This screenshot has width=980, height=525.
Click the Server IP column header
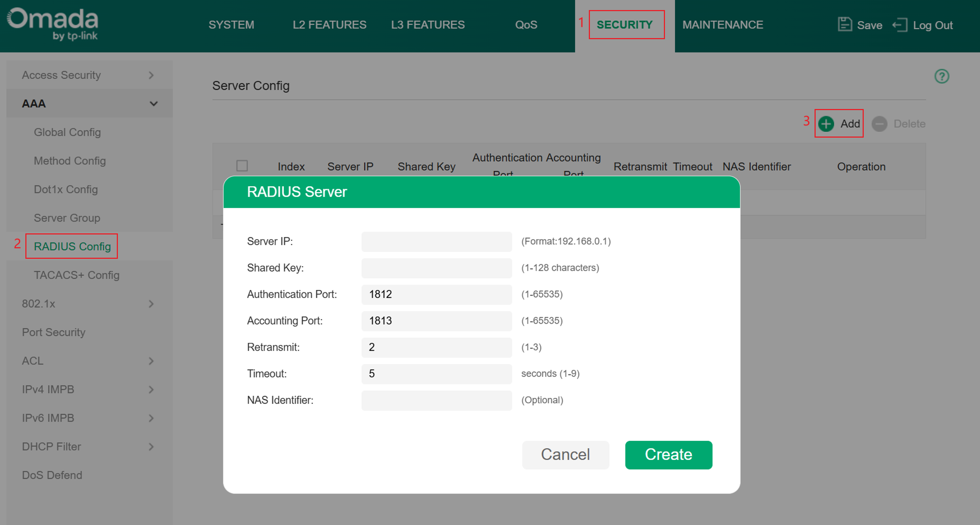pyautogui.click(x=350, y=166)
